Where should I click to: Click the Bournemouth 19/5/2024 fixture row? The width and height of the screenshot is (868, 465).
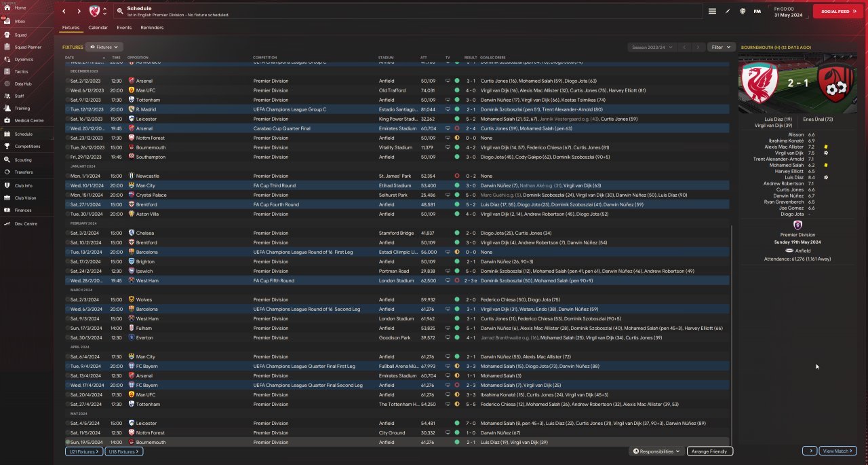click(398, 442)
